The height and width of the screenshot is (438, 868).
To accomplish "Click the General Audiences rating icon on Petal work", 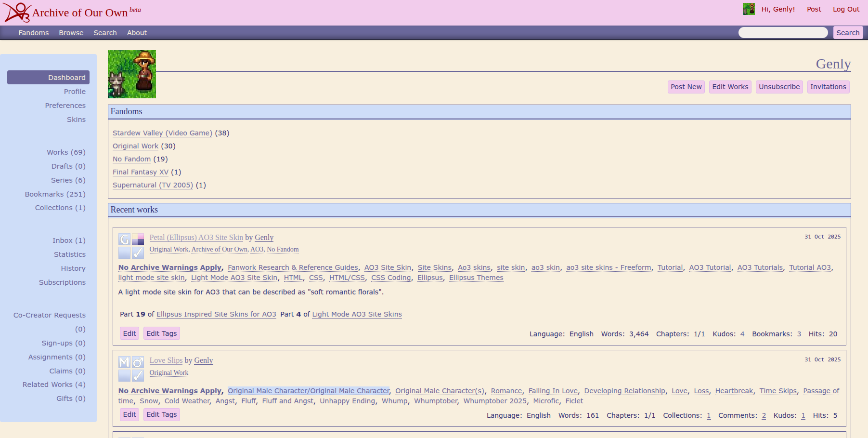I will pos(124,239).
